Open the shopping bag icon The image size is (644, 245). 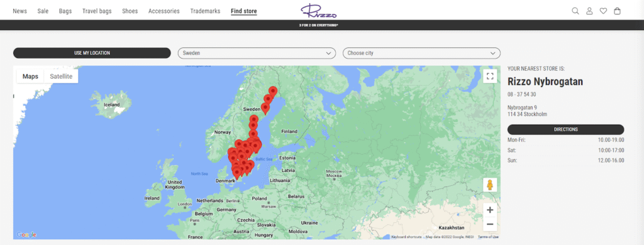pos(617,11)
